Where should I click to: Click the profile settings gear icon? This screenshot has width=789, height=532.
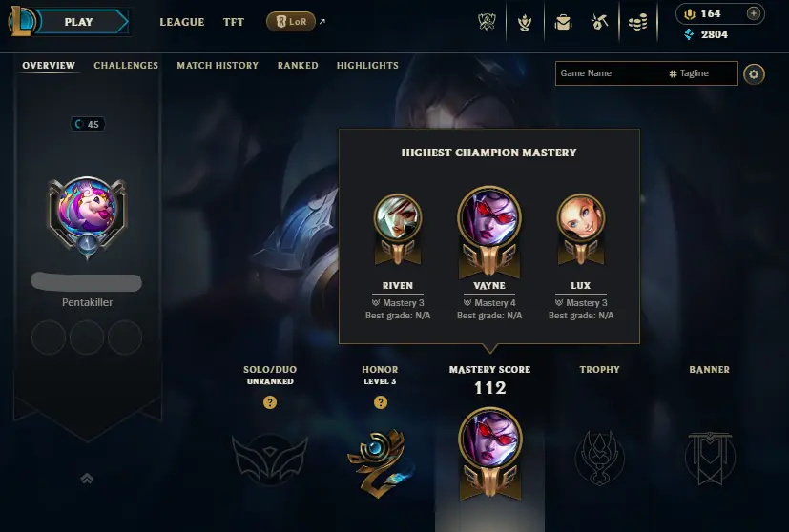[754, 74]
